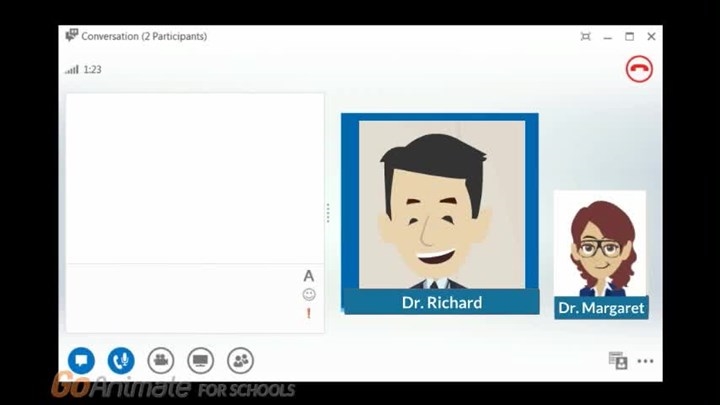Image resolution: width=720 pixels, height=405 pixels.
Task: Maximize the conversation window
Action: tap(629, 36)
